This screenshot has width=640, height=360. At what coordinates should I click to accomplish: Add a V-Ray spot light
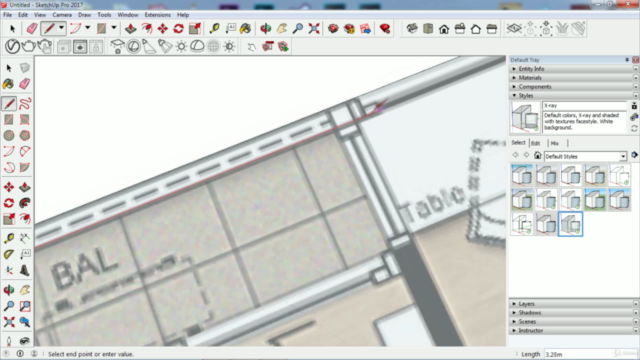tap(149, 46)
